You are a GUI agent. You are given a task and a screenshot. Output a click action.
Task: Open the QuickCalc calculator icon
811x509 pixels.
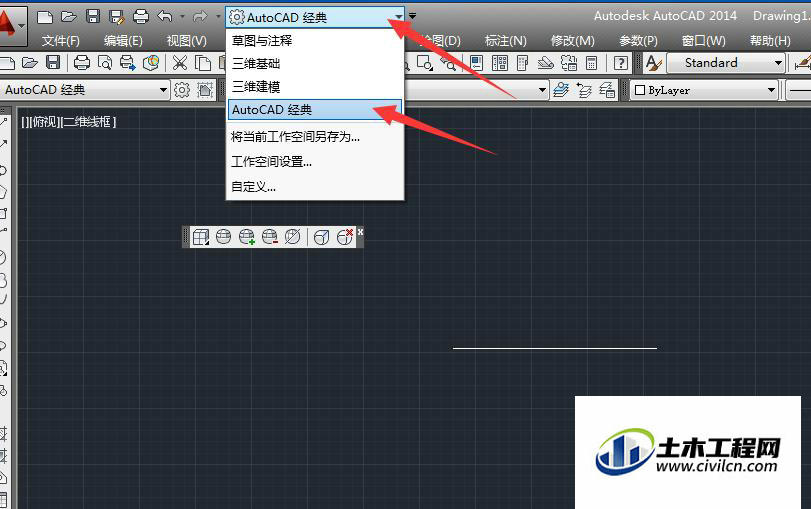(x=592, y=63)
